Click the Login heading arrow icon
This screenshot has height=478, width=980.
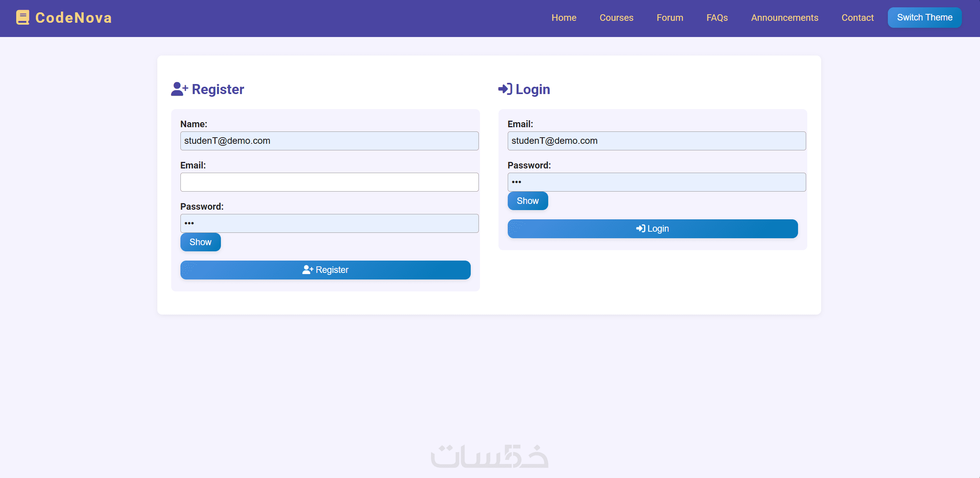coord(505,89)
